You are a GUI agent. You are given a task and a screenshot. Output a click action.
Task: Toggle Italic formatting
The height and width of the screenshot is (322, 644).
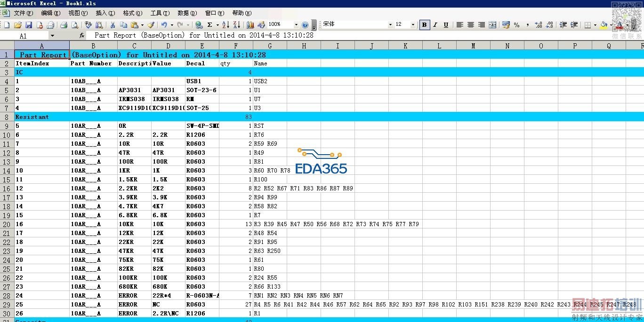pos(435,24)
